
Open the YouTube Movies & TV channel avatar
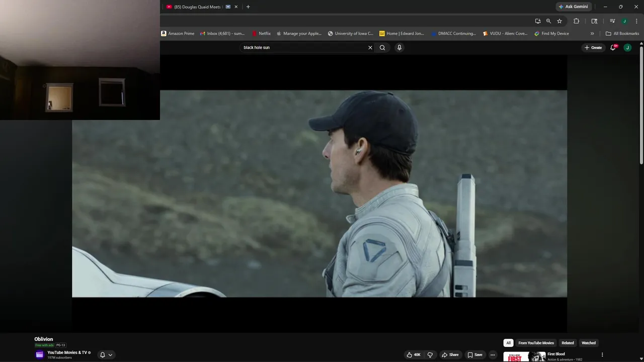[x=39, y=355]
